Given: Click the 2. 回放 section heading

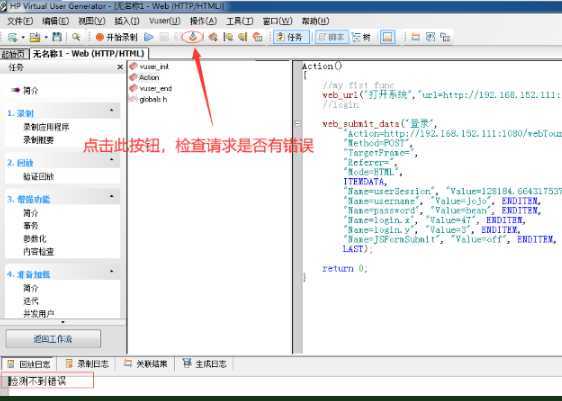Looking at the screenshot, I should (x=20, y=163).
